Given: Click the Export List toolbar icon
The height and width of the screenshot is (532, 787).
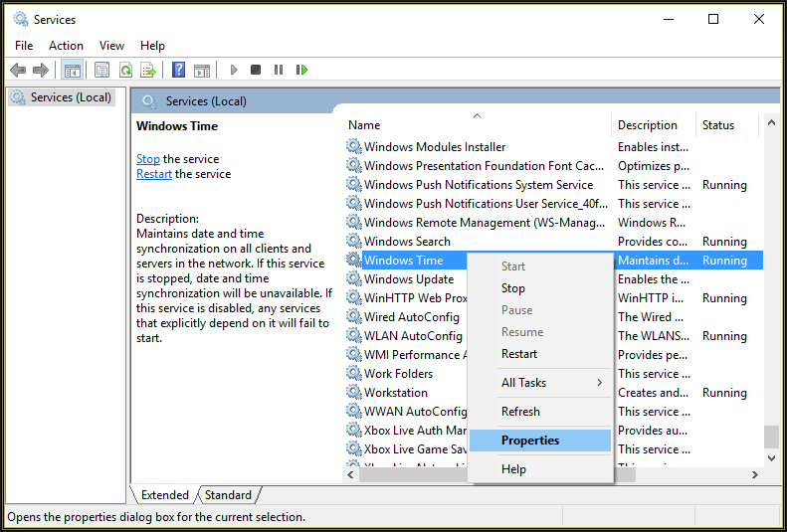Looking at the screenshot, I should coord(148,70).
